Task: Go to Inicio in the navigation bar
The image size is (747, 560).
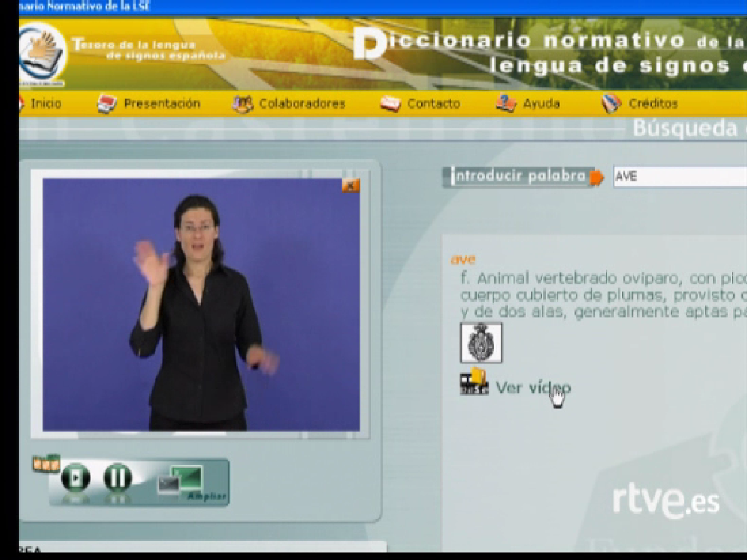Action: pyautogui.click(x=46, y=104)
